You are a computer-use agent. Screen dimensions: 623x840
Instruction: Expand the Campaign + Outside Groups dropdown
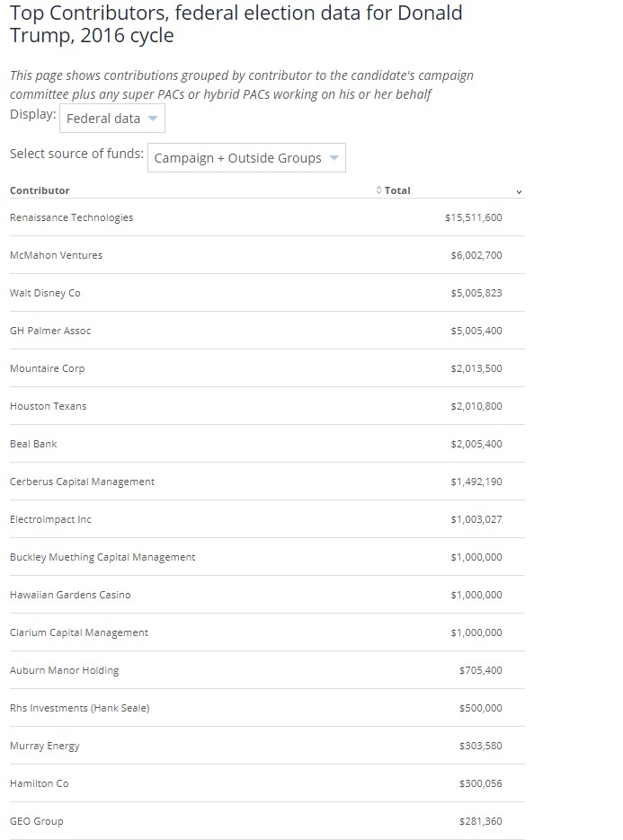(246, 158)
